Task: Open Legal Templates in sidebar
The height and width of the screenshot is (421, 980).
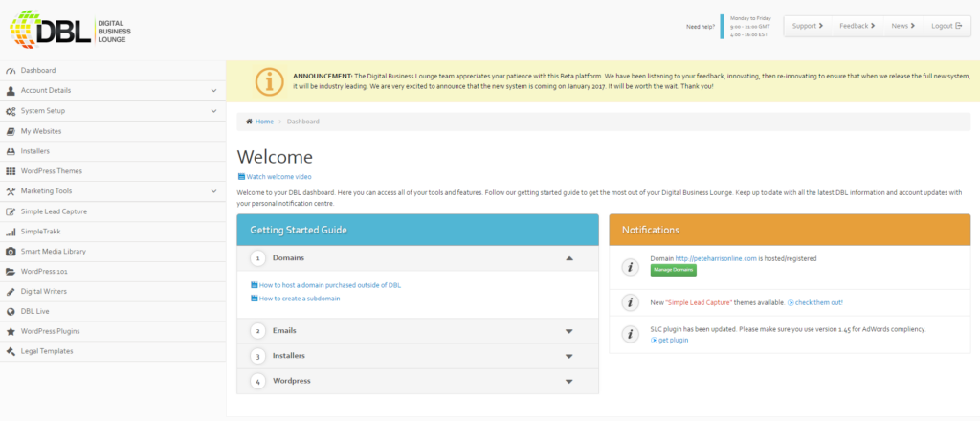Action: (x=113, y=351)
